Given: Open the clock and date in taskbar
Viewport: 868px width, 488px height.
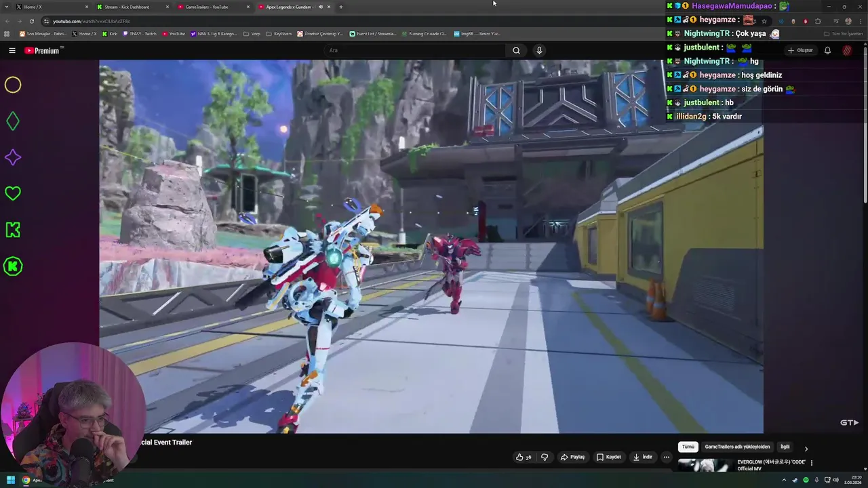Looking at the screenshot, I should point(852,480).
